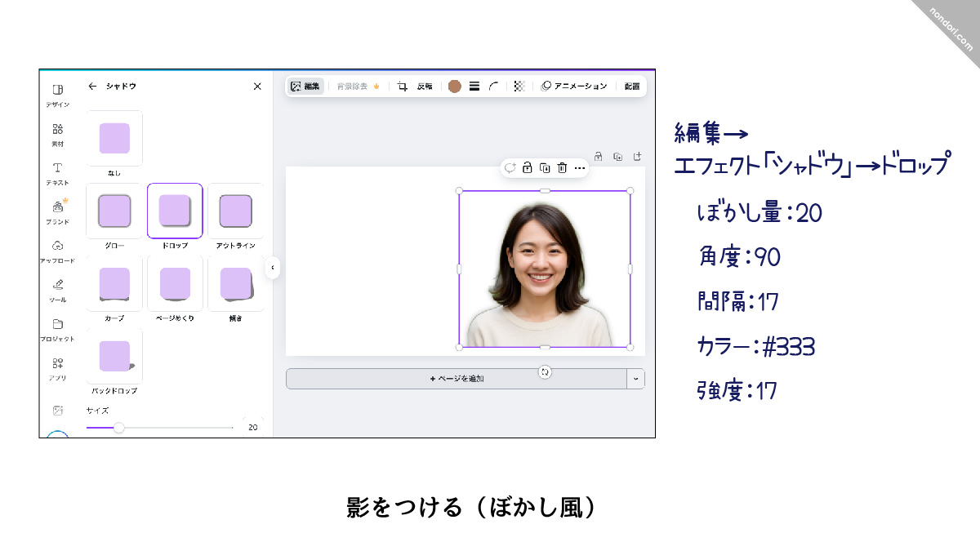Image resolution: width=980 pixels, height=551 pixels.
Task: Click the crop icon in toolbar
Action: [403, 87]
